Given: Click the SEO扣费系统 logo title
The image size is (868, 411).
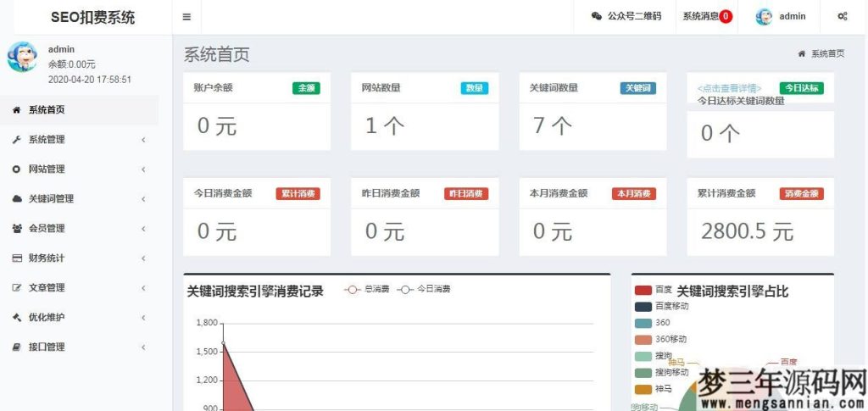Looking at the screenshot, I should pyautogui.click(x=92, y=17).
